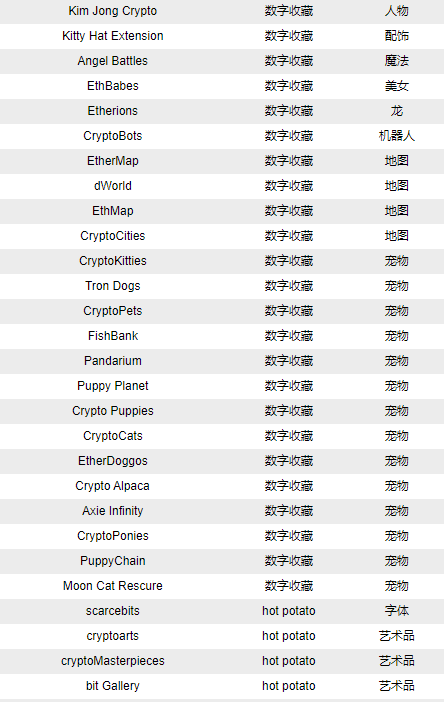The image size is (445, 702).
Task: Click the Etherions table entry
Action: pos(112,111)
